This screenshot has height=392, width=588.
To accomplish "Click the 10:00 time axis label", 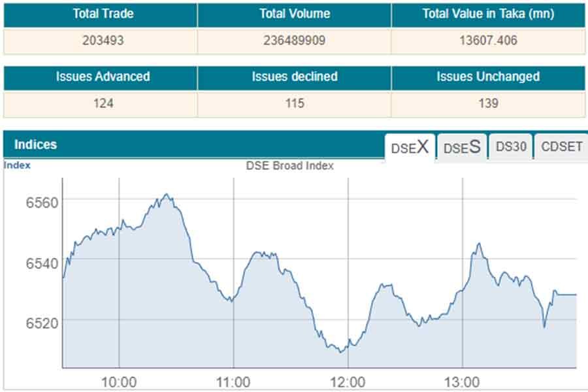I will click(119, 382).
